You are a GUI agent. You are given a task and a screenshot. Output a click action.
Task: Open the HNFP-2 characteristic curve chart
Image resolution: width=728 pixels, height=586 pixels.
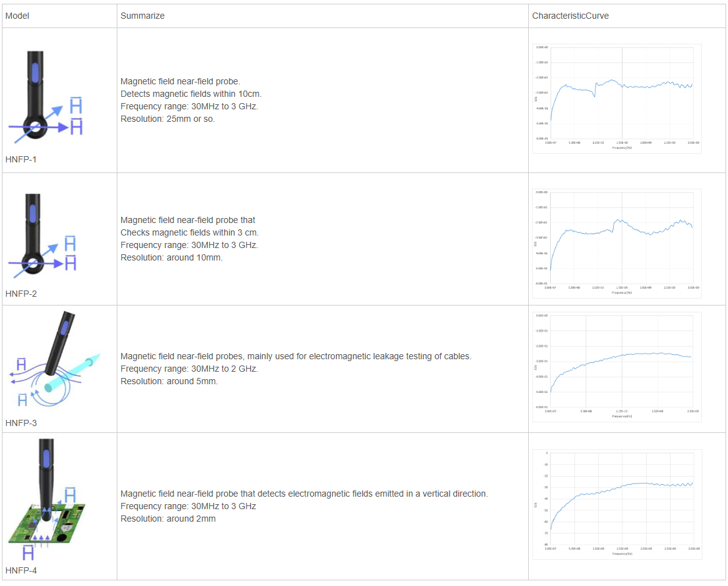617,244
